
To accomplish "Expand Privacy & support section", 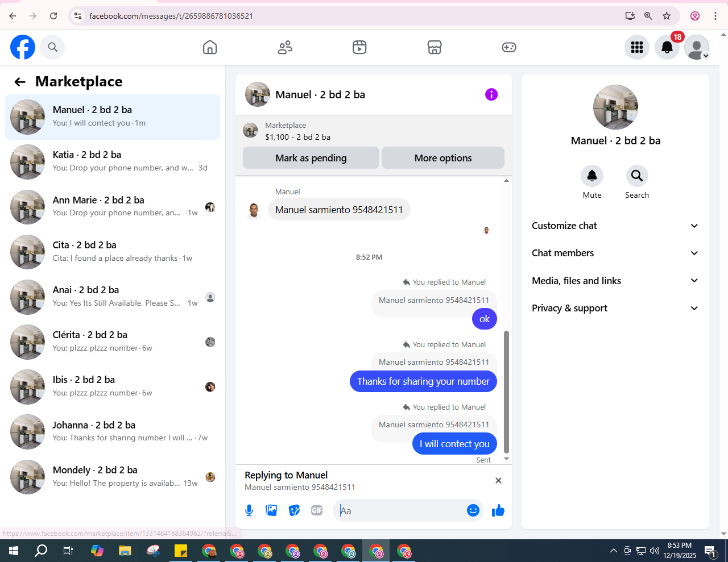I will click(x=615, y=308).
